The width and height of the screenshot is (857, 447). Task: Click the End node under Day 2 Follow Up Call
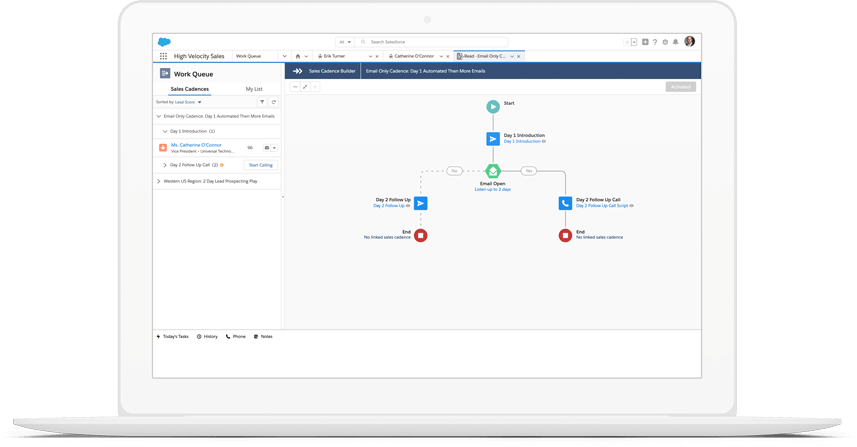(565, 236)
